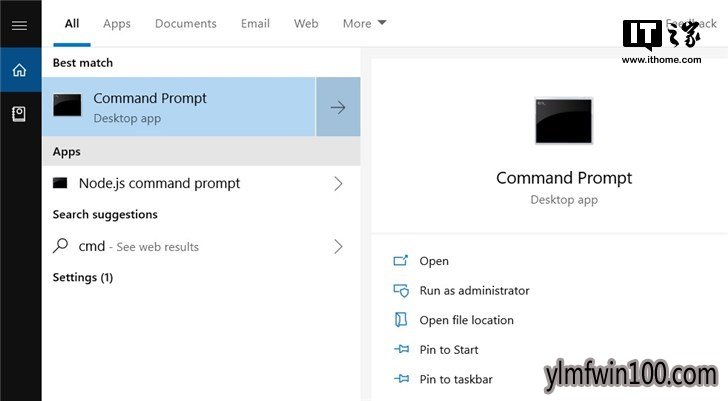
Task: Click the Command Prompt best match icon
Action: [x=67, y=105]
